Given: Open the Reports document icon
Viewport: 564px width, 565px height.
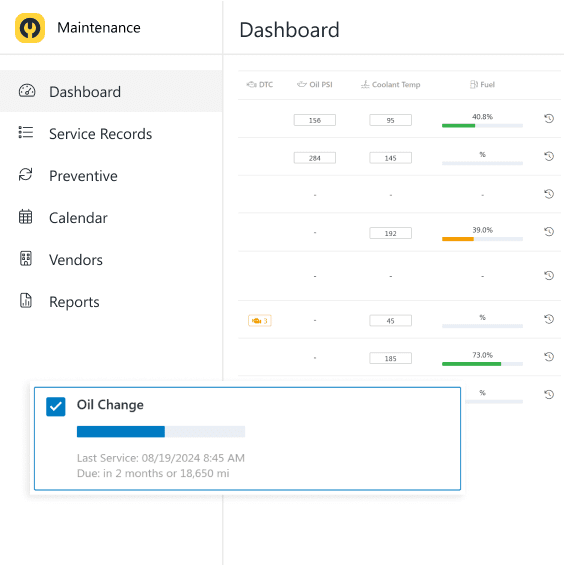Looking at the screenshot, I should coord(26,301).
